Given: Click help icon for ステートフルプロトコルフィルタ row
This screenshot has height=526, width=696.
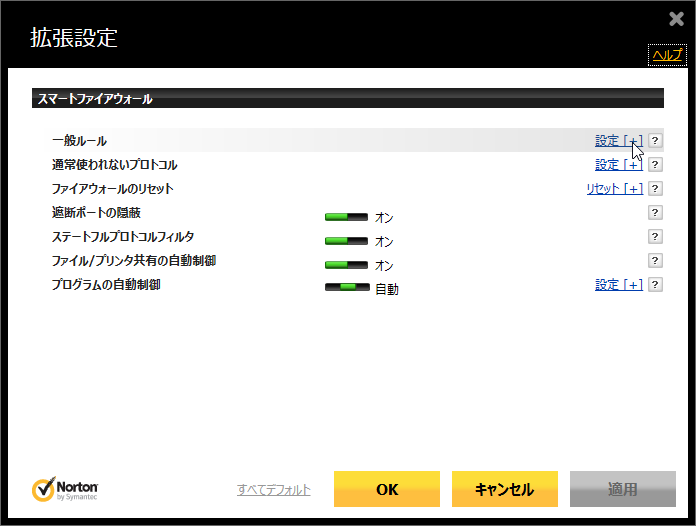Looking at the screenshot, I should [x=656, y=237].
